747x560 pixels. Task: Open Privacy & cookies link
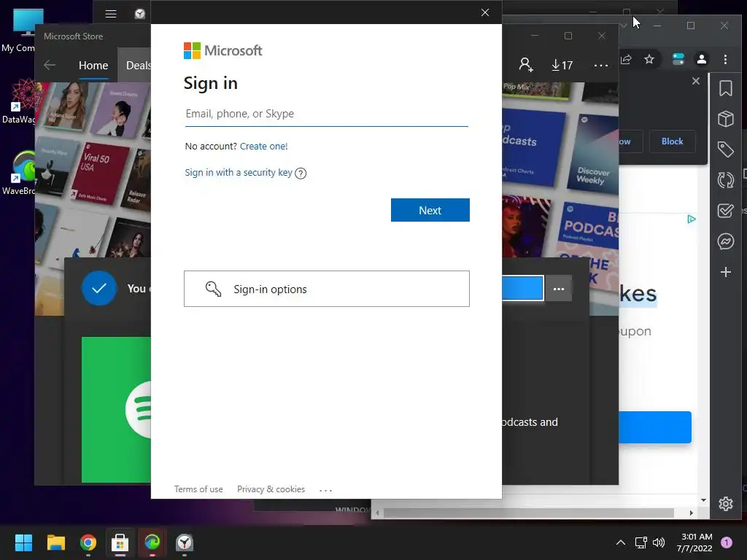click(271, 489)
